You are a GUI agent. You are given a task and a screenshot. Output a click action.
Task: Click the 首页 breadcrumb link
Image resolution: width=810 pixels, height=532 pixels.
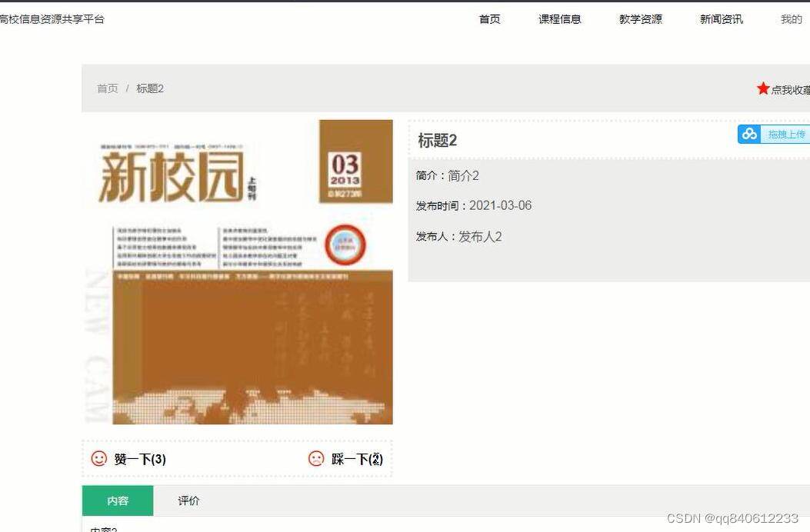click(x=108, y=88)
